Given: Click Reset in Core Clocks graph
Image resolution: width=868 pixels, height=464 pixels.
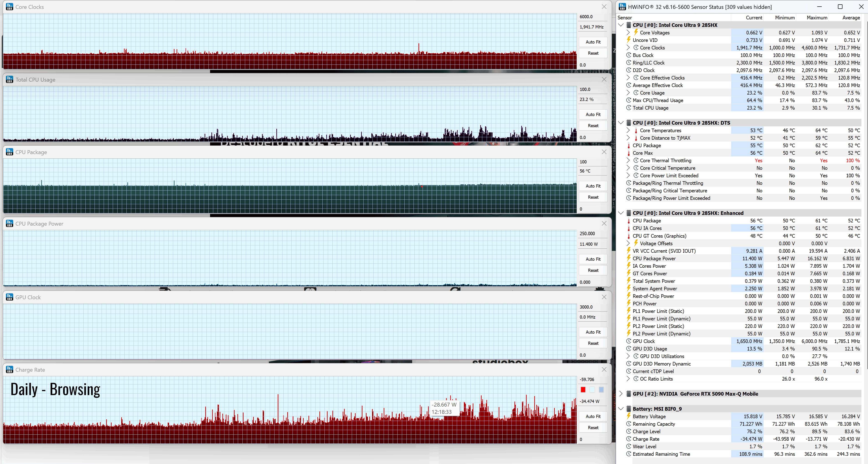Looking at the screenshot, I should pyautogui.click(x=593, y=53).
